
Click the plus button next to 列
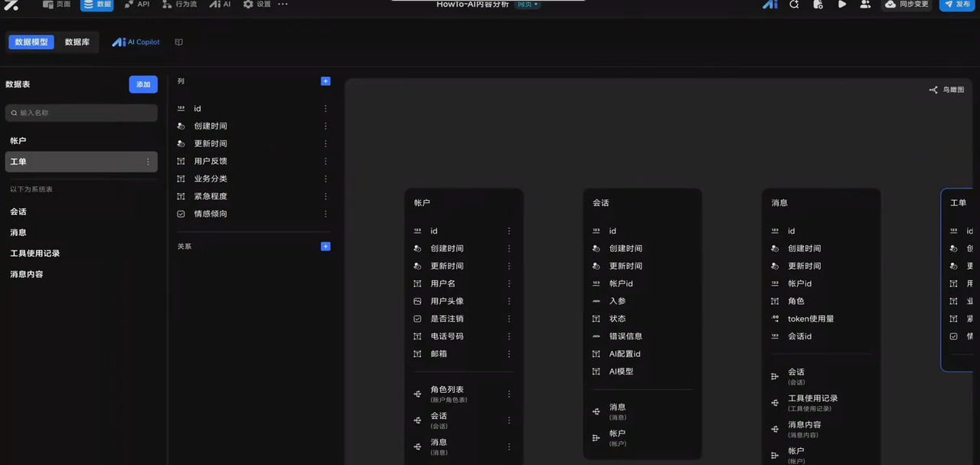pyautogui.click(x=325, y=80)
